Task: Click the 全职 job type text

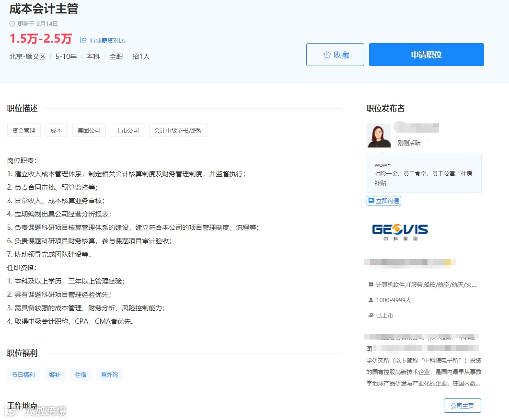Action: [x=116, y=57]
